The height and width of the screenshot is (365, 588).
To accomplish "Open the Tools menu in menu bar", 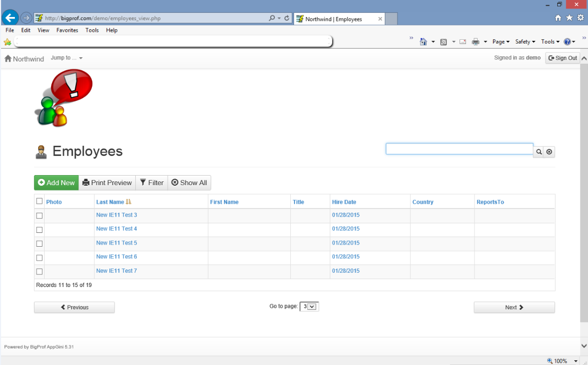I will 92,30.
